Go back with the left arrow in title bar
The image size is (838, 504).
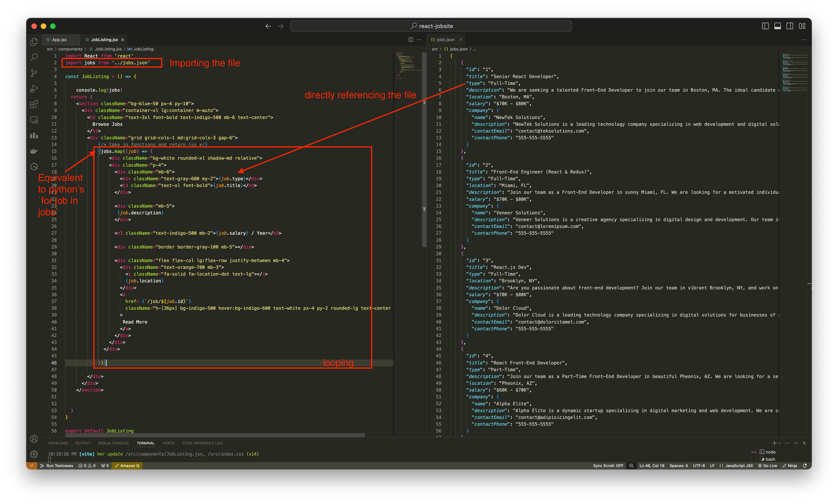268,26
